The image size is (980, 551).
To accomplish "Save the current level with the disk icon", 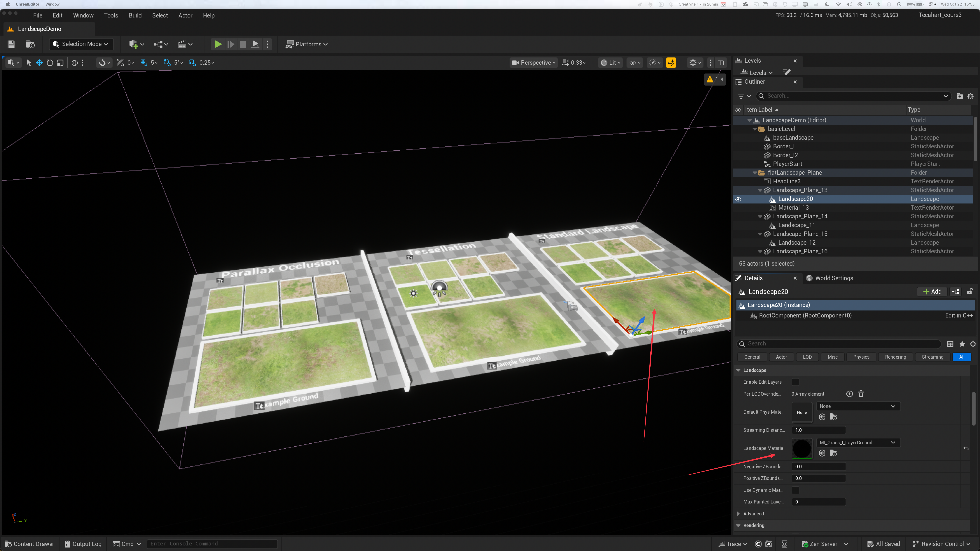I will (x=11, y=44).
